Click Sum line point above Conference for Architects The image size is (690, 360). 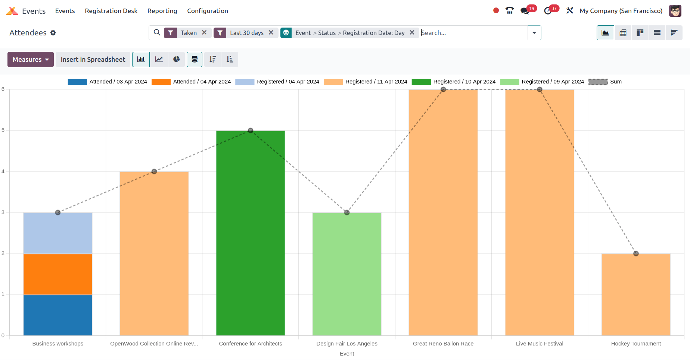[250, 131]
